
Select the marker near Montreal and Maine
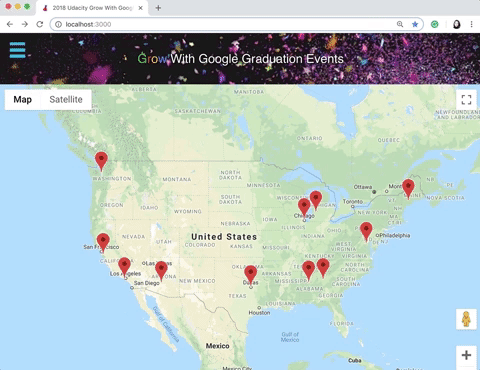coord(408,189)
